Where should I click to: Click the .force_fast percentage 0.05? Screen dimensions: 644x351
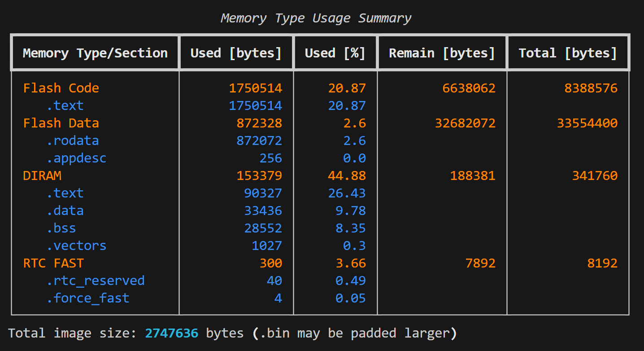tap(351, 298)
